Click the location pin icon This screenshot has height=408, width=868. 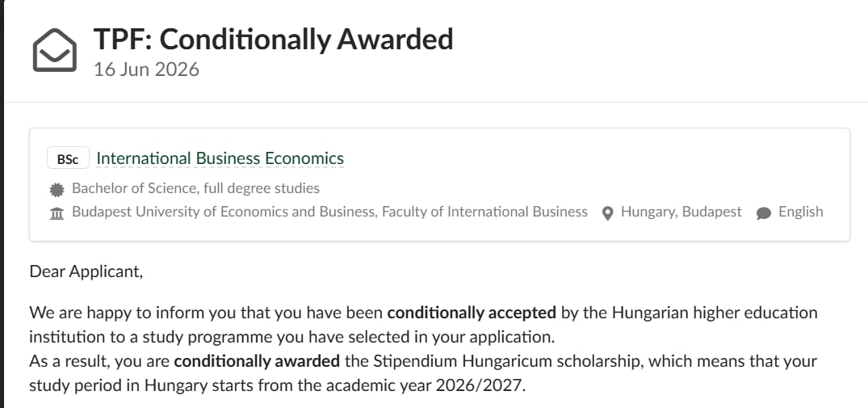pyautogui.click(x=607, y=213)
